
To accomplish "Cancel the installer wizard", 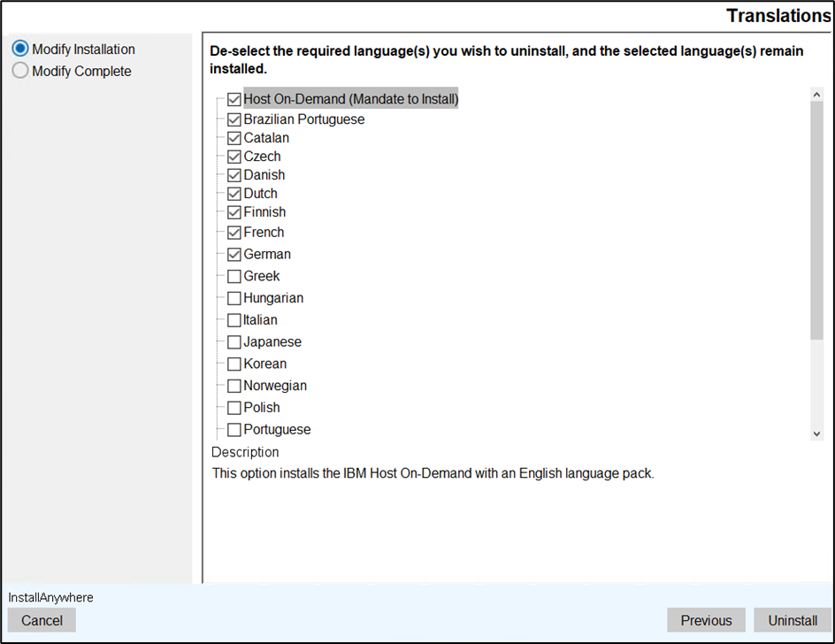I will [42, 620].
